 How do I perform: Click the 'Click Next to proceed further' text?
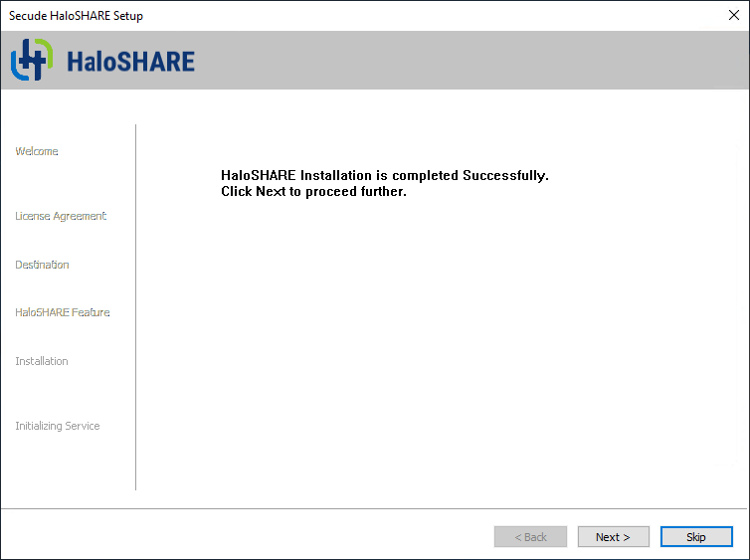[x=313, y=192]
